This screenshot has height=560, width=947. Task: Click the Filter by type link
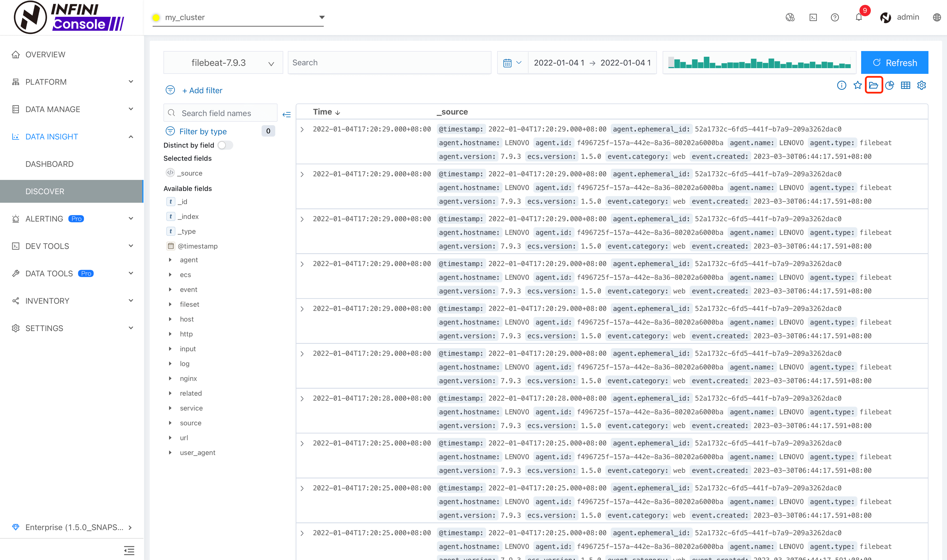(203, 131)
